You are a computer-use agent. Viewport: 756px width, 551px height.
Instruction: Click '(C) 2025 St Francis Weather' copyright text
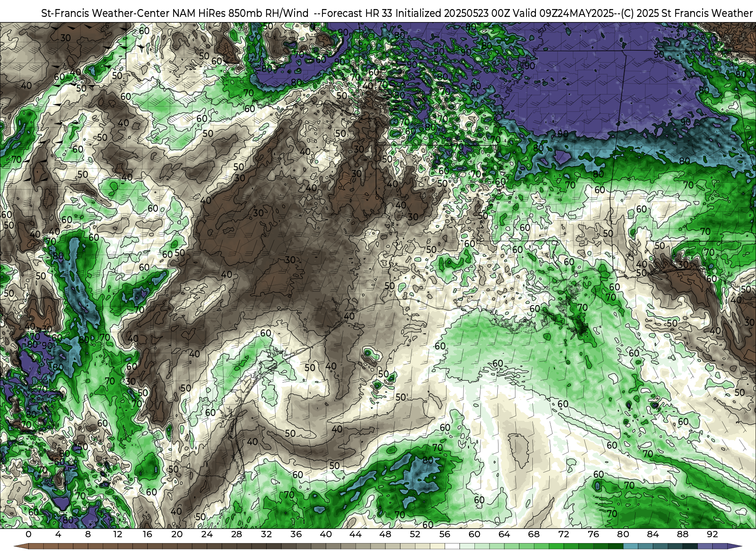tap(686, 13)
